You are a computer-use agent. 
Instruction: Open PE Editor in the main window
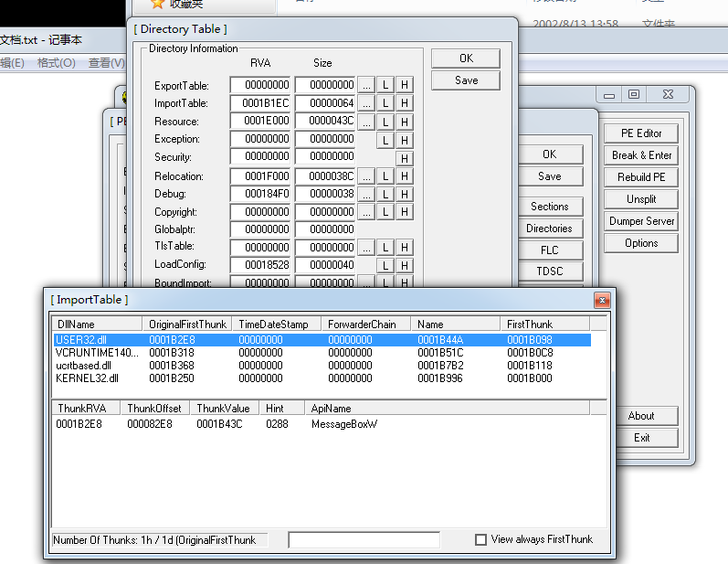tap(640, 133)
